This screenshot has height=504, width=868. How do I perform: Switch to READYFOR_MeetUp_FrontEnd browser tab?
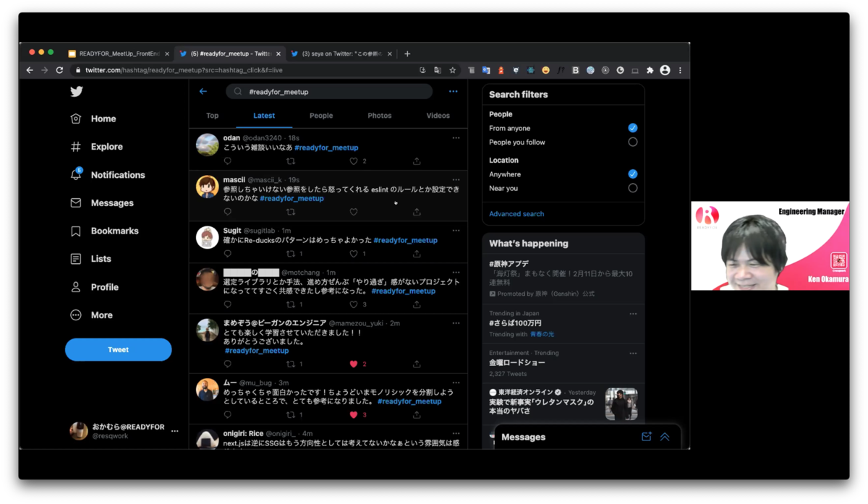[x=119, y=54]
